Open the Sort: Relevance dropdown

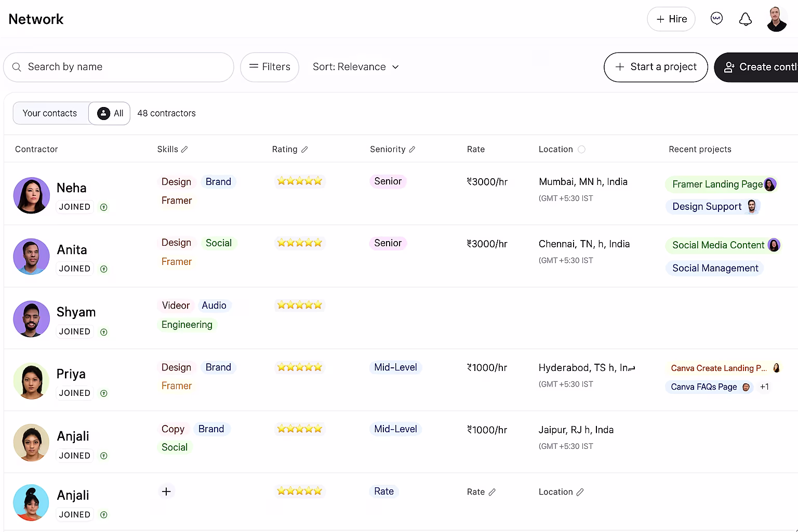[x=355, y=67]
